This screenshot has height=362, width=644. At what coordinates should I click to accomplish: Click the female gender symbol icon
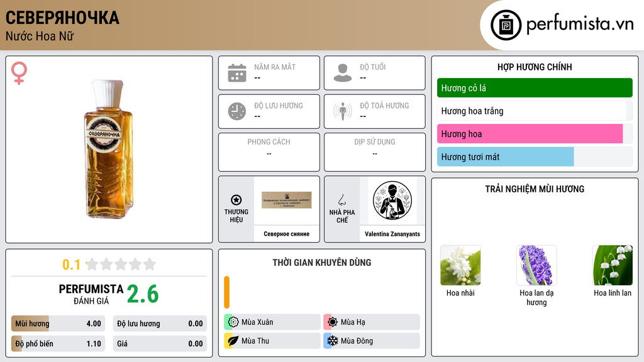point(19,73)
